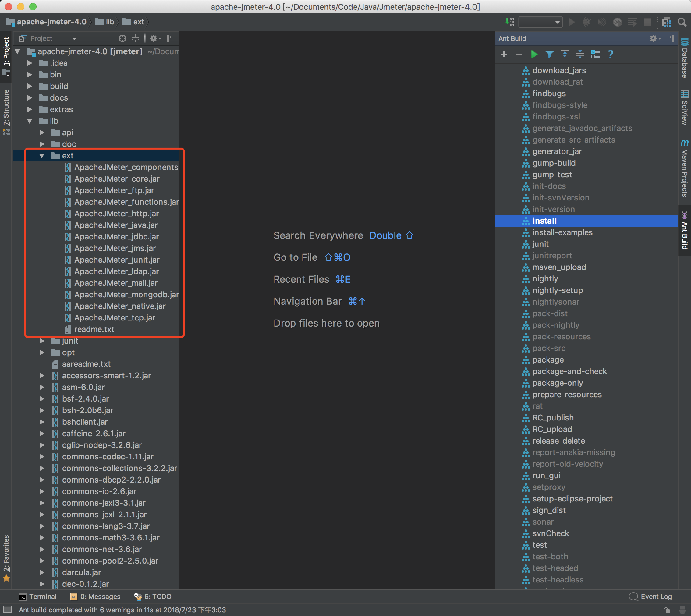This screenshot has height=616, width=691.
Task: Open Project panel settings gear
Action: [x=155, y=38]
